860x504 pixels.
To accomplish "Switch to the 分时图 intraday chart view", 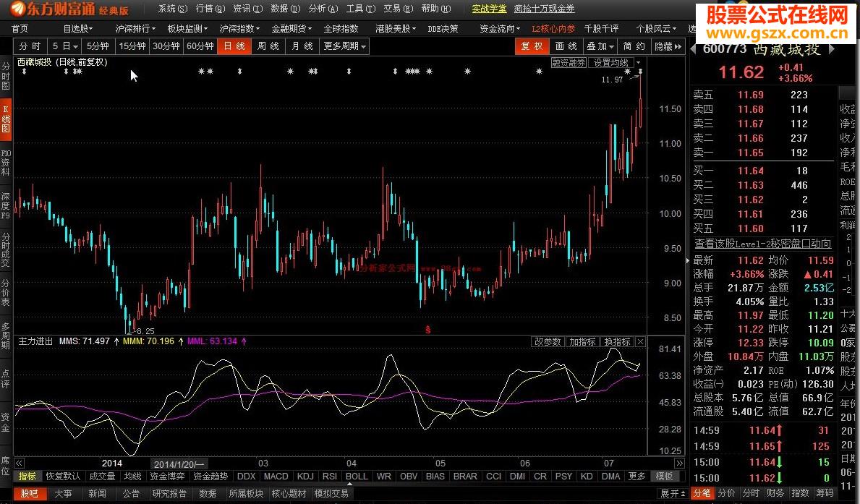I will click(x=6, y=75).
